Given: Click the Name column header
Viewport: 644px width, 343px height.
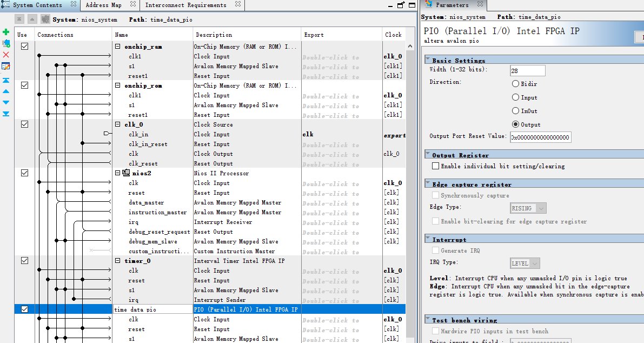Looking at the screenshot, I should click(x=152, y=35).
